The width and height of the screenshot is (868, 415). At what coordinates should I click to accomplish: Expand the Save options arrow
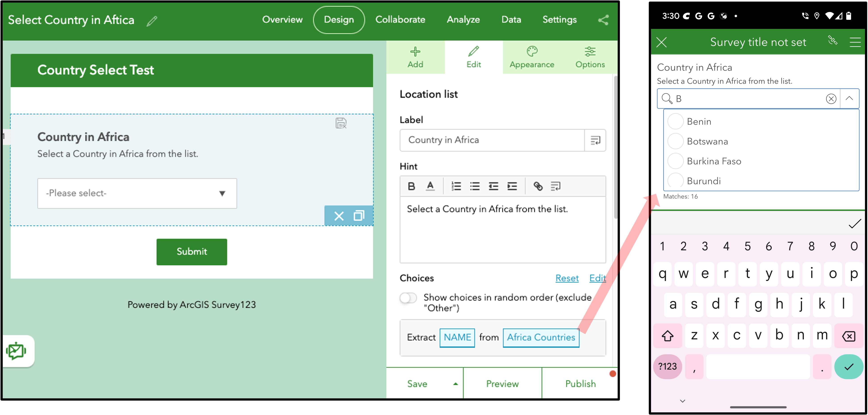(x=455, y=384)
